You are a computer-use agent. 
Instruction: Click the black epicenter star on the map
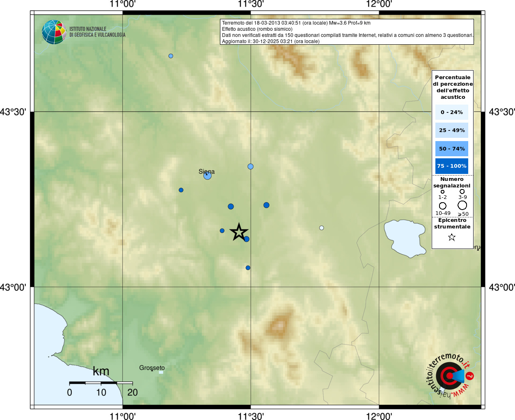pyautogui.click(x=239, y=232)
